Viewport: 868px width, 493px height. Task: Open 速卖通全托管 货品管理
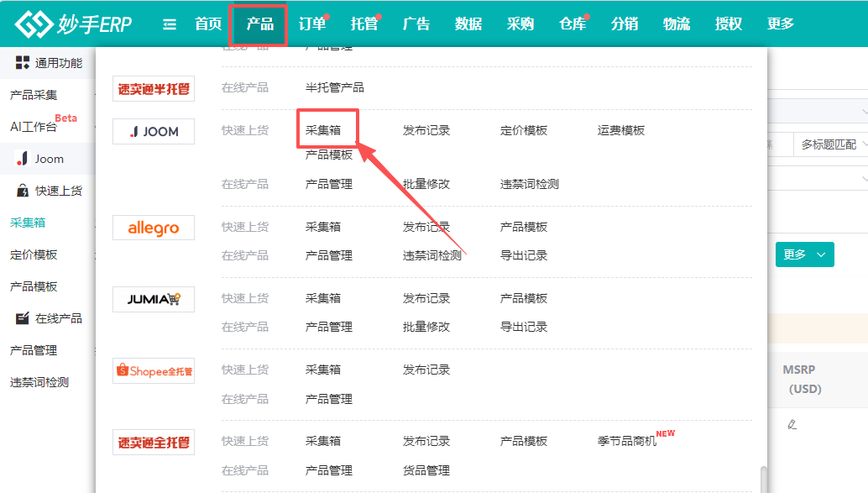pyautogui.click(x=426, y=471)
